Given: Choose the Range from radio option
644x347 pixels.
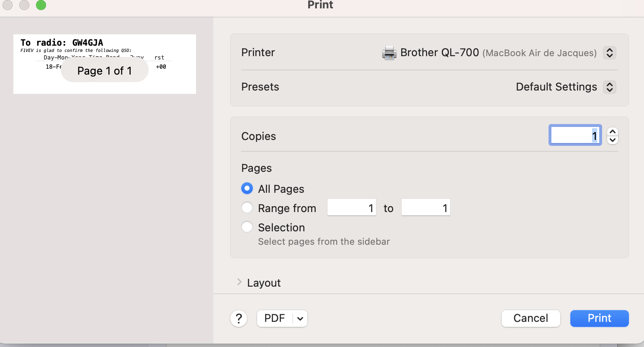Looking at the screenshot, I should point(247,208).
